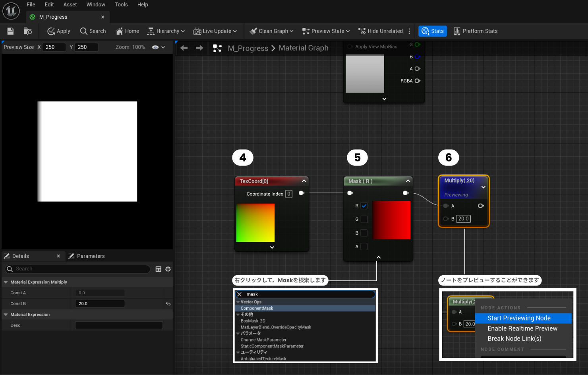Collapse the TexCoord node header
Viewport: 588px width, 375px height.
point(304,181)
